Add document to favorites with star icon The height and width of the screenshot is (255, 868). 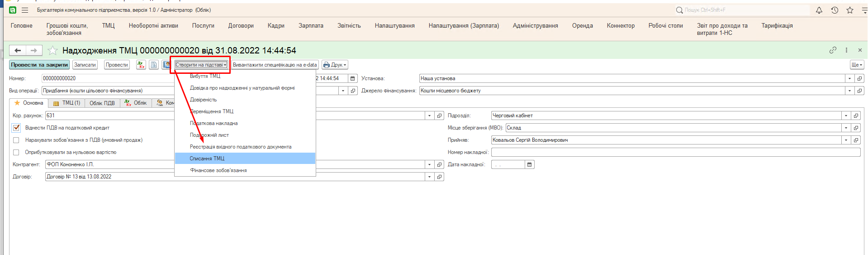(x=53, y=50)
